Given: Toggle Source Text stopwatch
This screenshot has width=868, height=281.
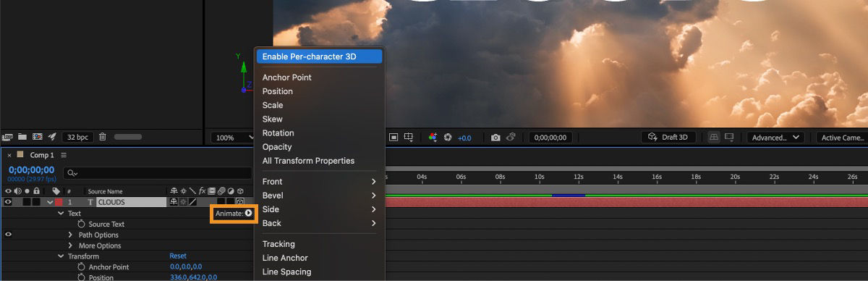Looking at the screenshot, I should click(82, 225).
